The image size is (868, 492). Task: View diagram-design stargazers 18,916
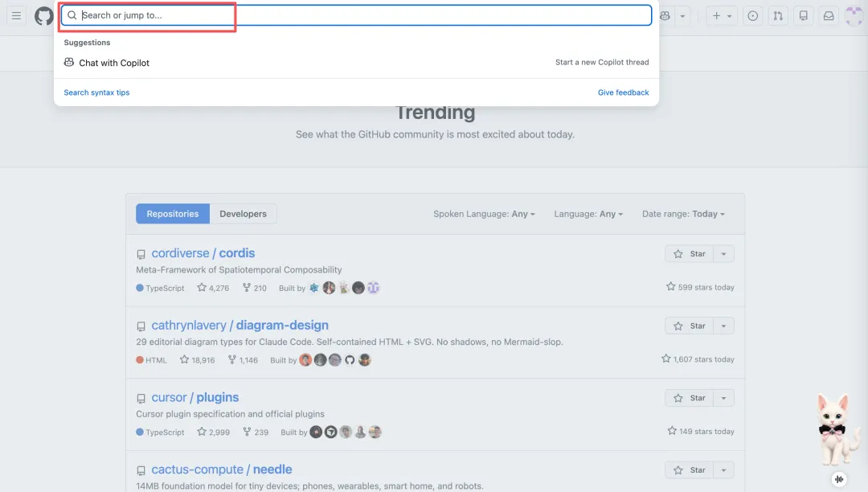pos(197,359)
